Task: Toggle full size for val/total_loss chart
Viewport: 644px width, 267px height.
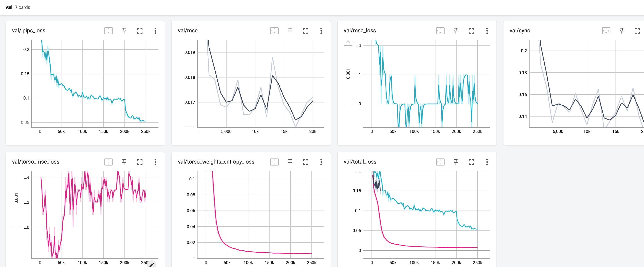Action: 471,162
